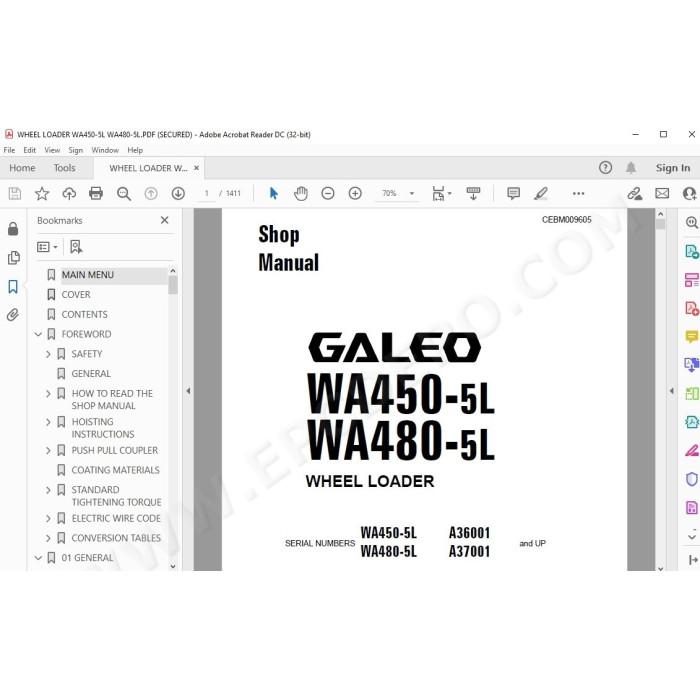Close the Bookmarks panel
The height and width of the screenshot is (700, 700).
pos(164,220)
